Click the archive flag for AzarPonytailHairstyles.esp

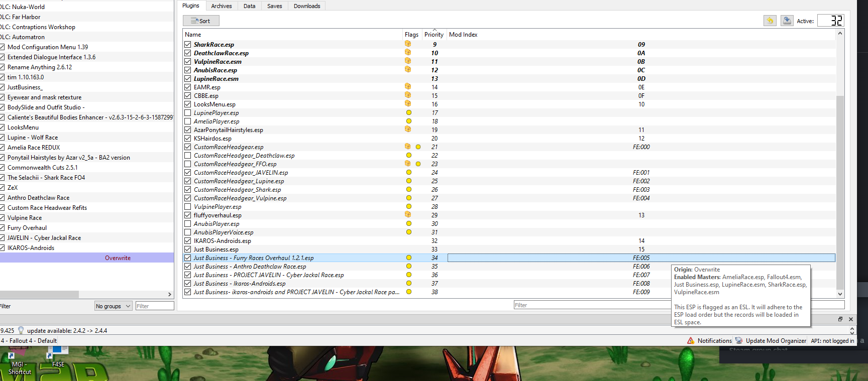coord(408,130)
